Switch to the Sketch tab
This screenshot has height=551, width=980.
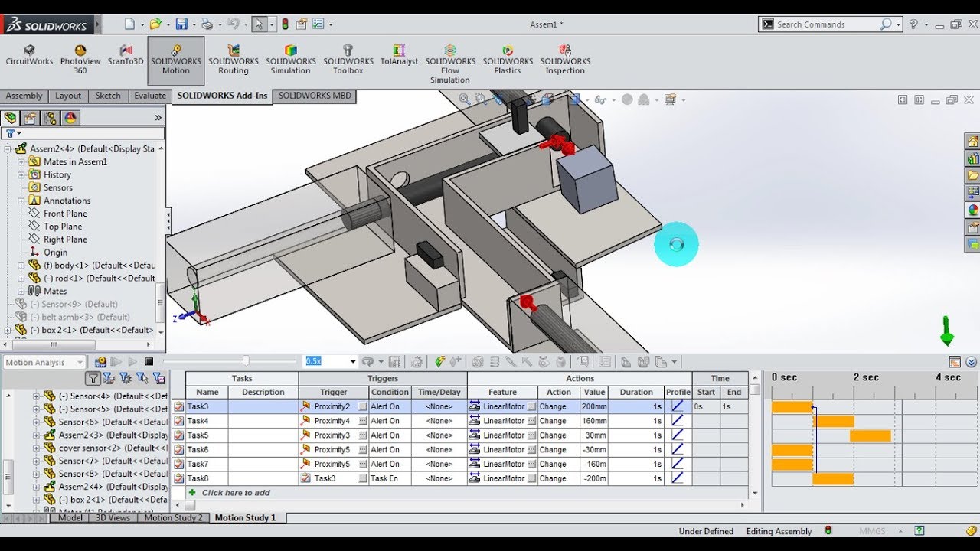pyautogui.click(x=108, y=96)
